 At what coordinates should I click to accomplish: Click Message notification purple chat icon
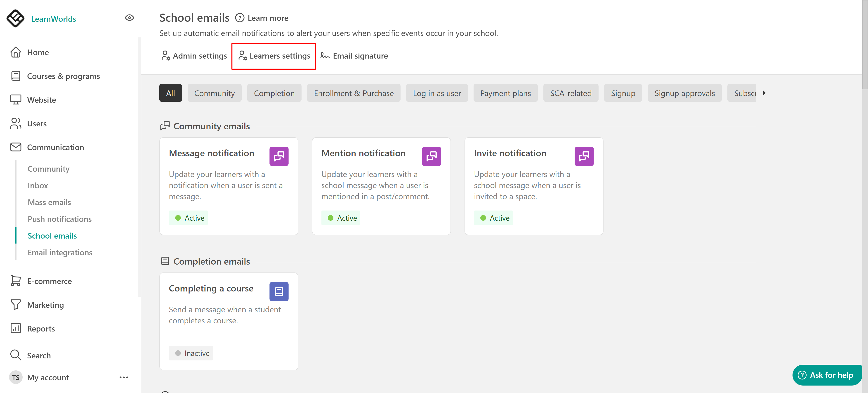pyautogui.click(x=279, y=156)
